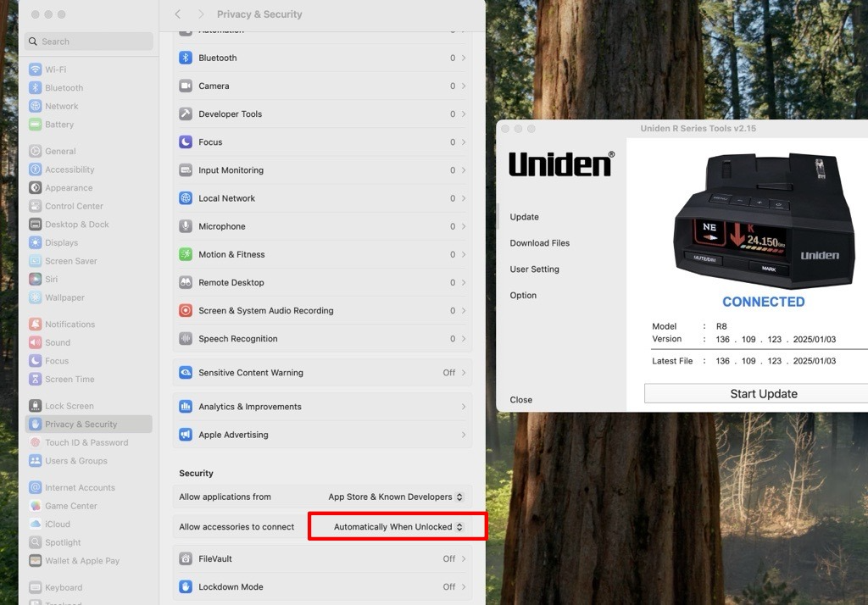Open Wallet & Apple Pay sidebar item

click(88, 560)
